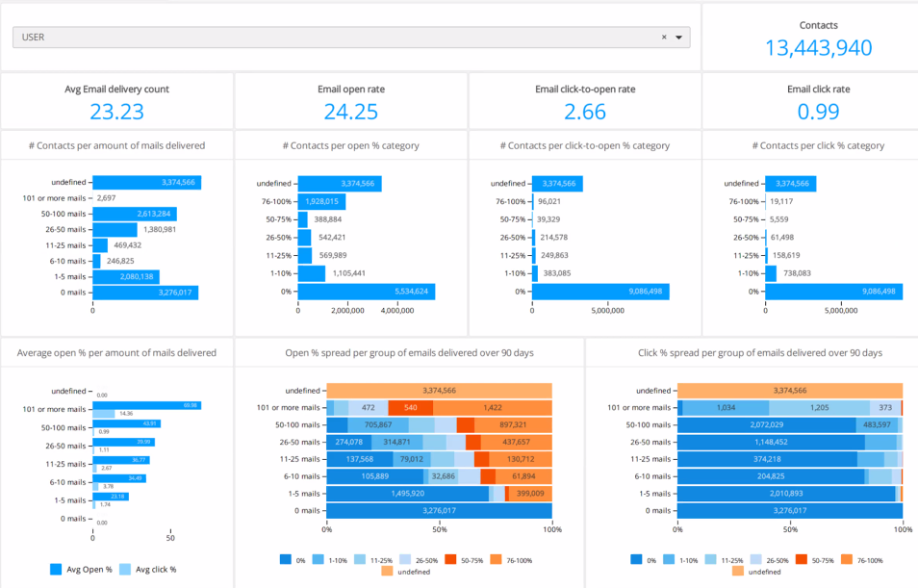
Task: Hide undefined legend in Click % spread chart
Action: point(737,571)
